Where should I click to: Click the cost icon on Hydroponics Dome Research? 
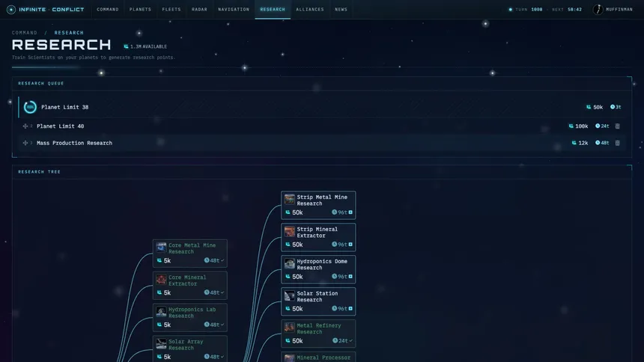pyautogui.click(x=288, y=276)
